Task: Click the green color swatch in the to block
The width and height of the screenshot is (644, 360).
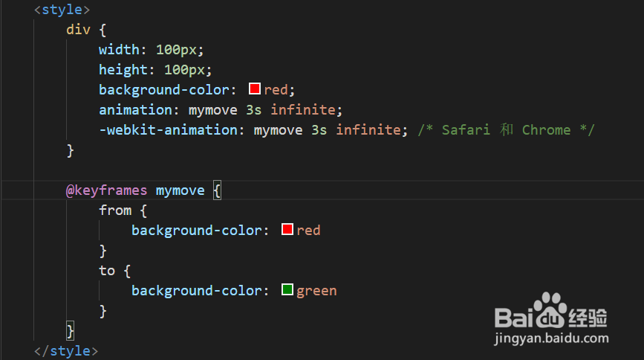Action: [287, 289]
